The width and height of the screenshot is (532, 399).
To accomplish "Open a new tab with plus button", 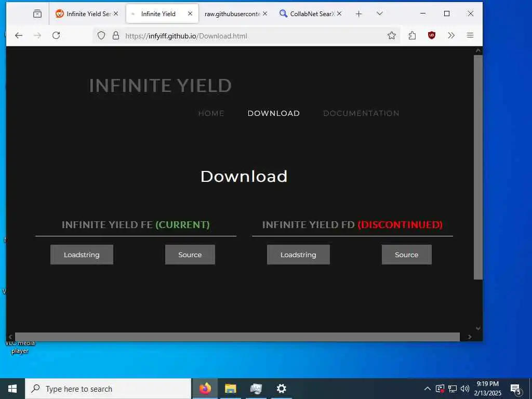I will [x=358, y=14].
